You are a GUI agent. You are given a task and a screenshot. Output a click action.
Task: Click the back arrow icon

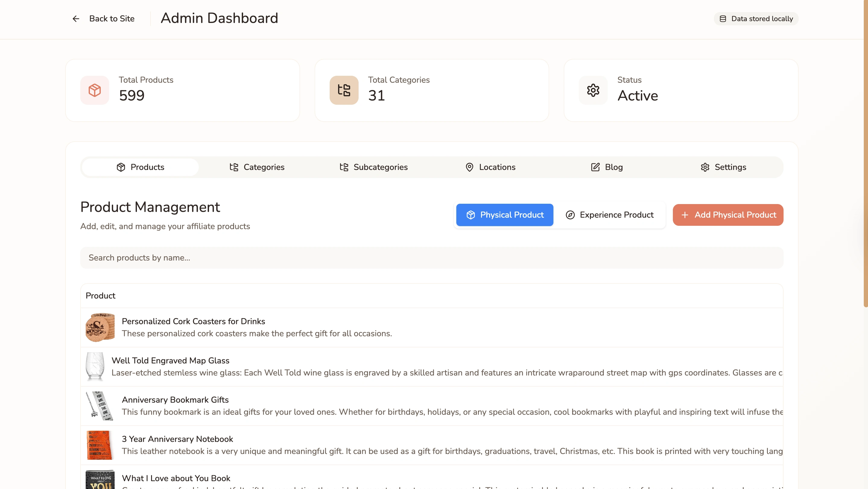(x=76, y=19)
